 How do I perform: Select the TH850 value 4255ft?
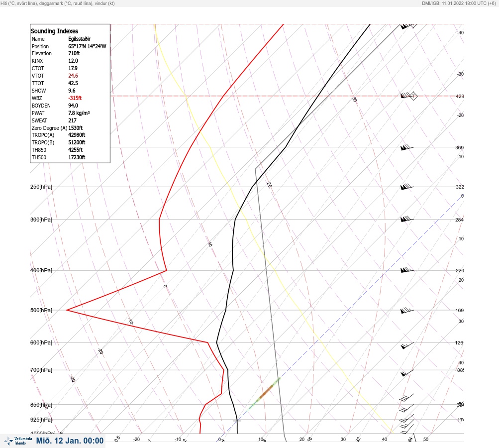[76, 150]
